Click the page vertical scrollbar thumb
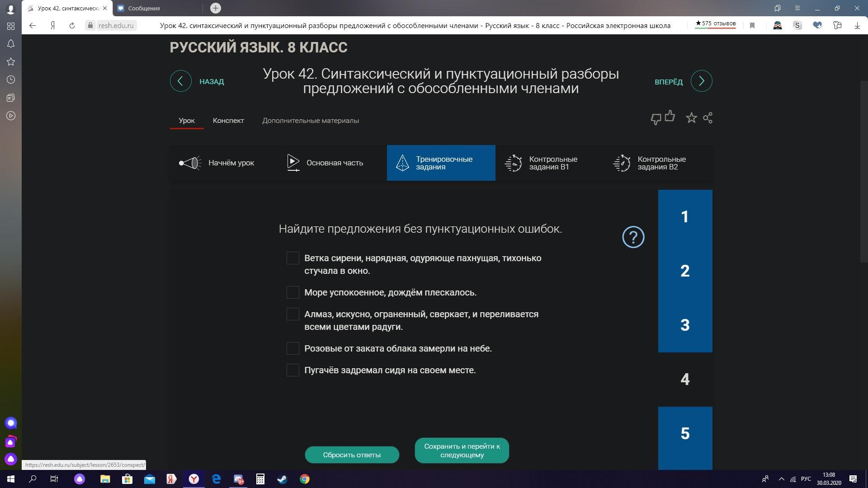This screenshot has width=868, height=488. (x=863, y=172)
